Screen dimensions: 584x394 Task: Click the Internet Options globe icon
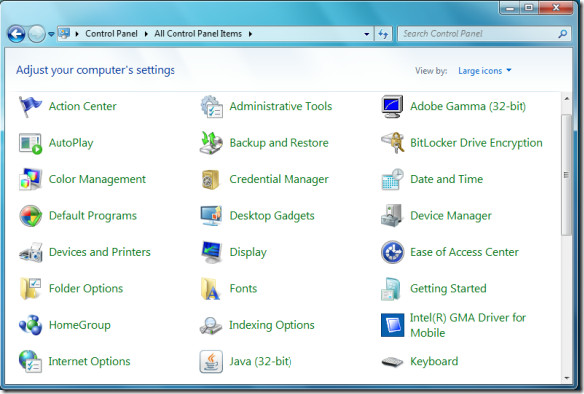[30, 361]
